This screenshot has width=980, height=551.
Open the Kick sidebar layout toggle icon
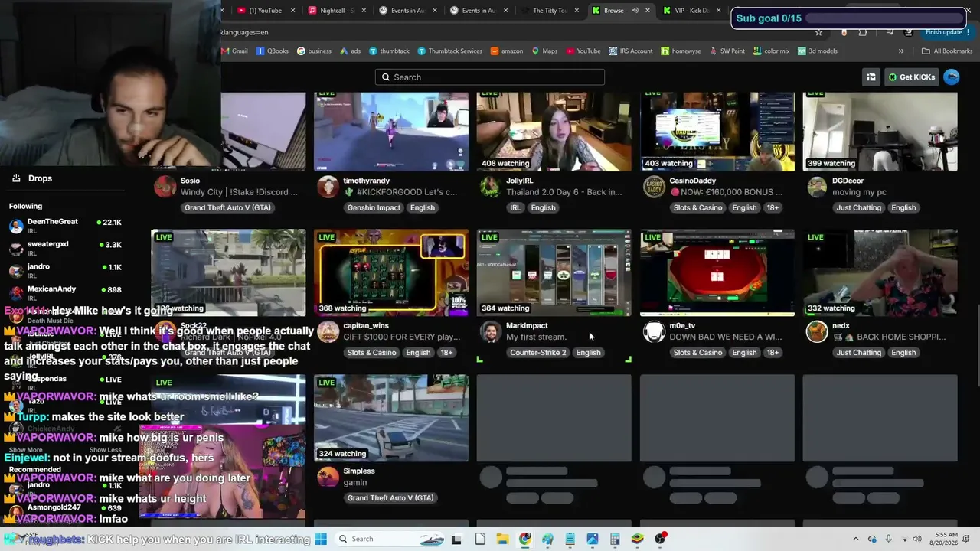coord(871,77)
